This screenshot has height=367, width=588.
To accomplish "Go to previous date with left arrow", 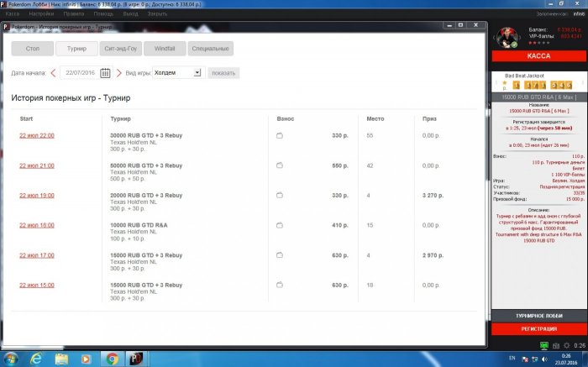I will point(53,73).
